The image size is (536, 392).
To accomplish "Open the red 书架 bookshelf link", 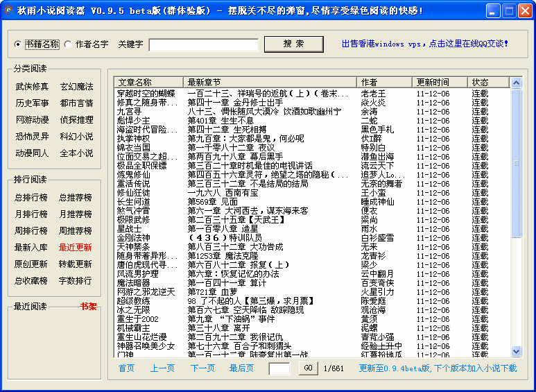I will (x=87, y=307).
